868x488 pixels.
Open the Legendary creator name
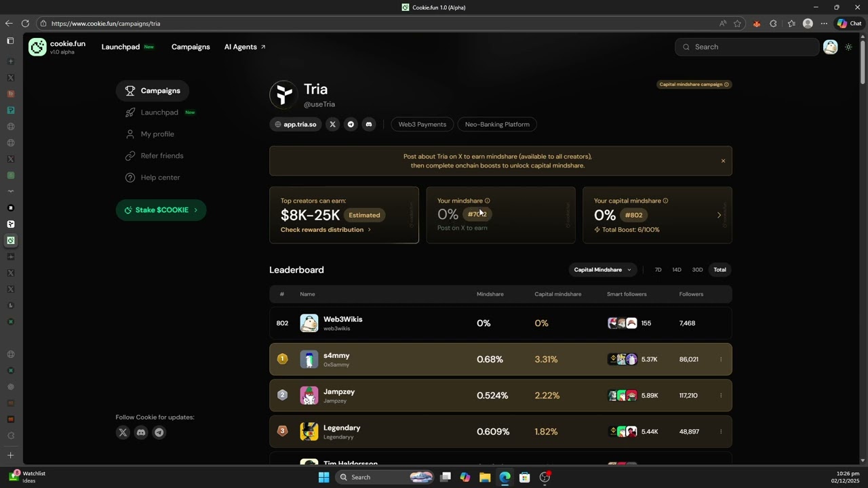(x=342, y=428)
